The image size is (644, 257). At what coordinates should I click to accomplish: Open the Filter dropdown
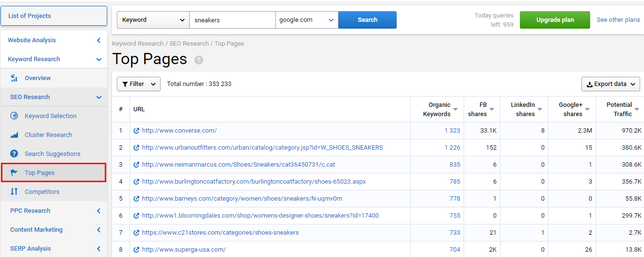139,84
